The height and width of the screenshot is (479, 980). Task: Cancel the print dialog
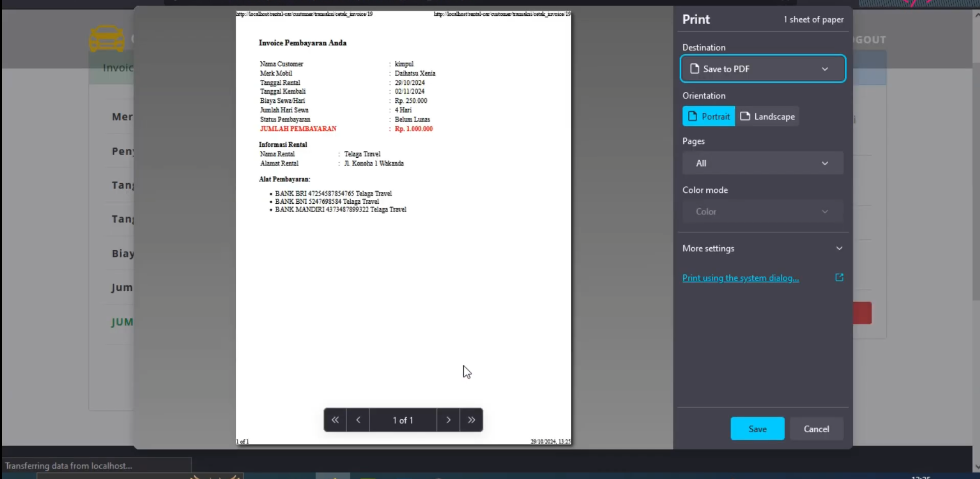(816, 428)
